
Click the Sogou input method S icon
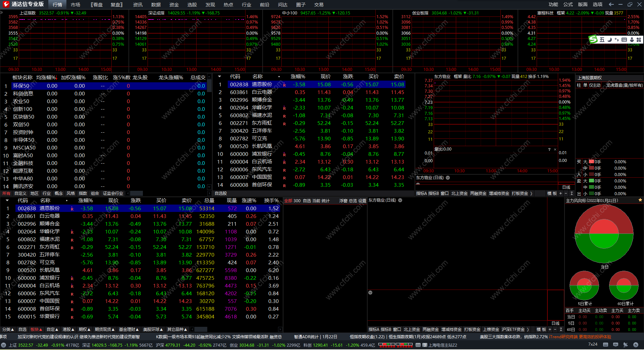click(x=593, y=40)
